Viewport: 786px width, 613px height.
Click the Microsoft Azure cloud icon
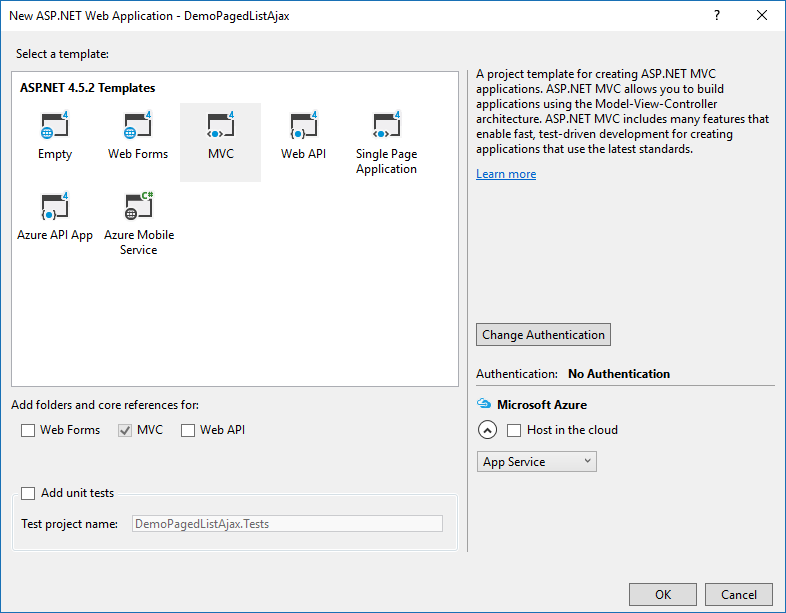tap(484, 403)
